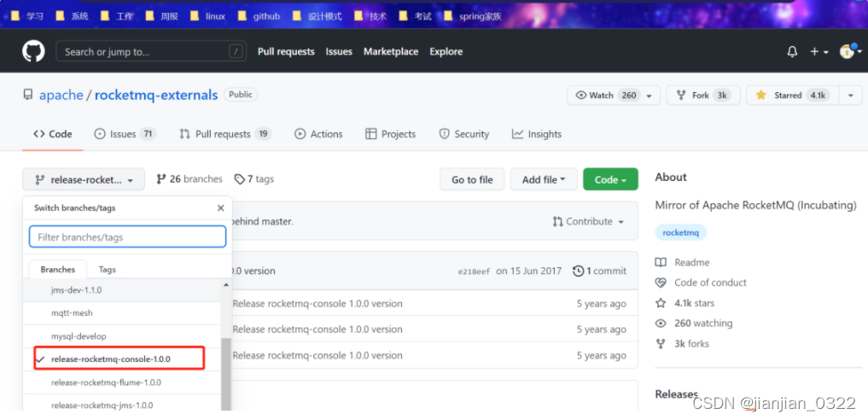Open the linux bookmarks folder
Image resolution: width=868 pixels, height=420 pixels.
pos(207,16)
